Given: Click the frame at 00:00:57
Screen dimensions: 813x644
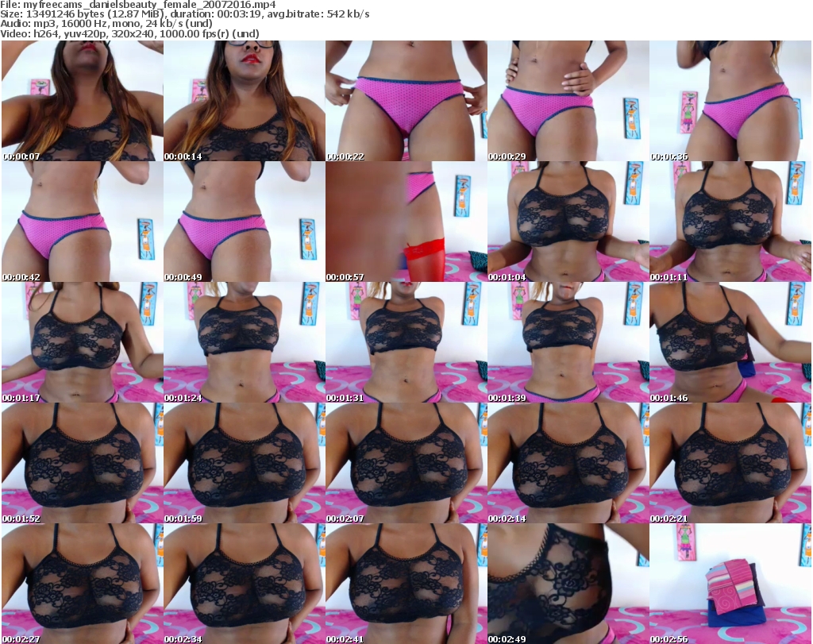Looking at the screenshot, I should [x=406, y=222].
